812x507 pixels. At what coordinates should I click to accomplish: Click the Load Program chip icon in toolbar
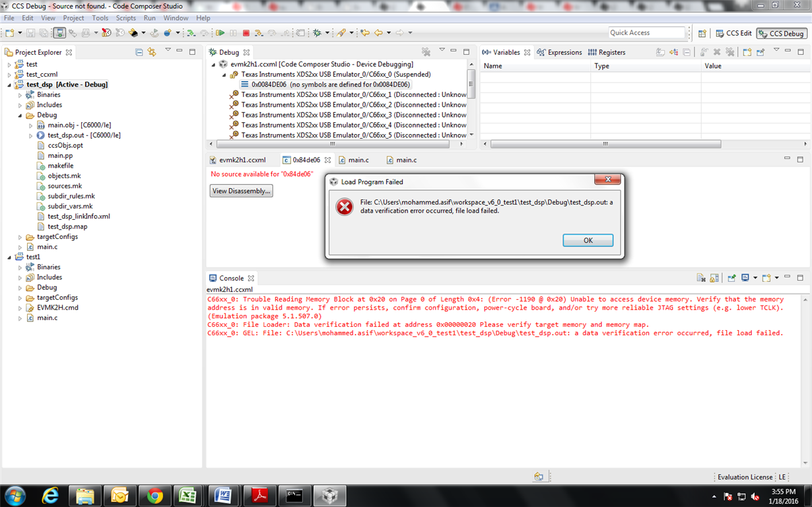[x=134, y=32]
